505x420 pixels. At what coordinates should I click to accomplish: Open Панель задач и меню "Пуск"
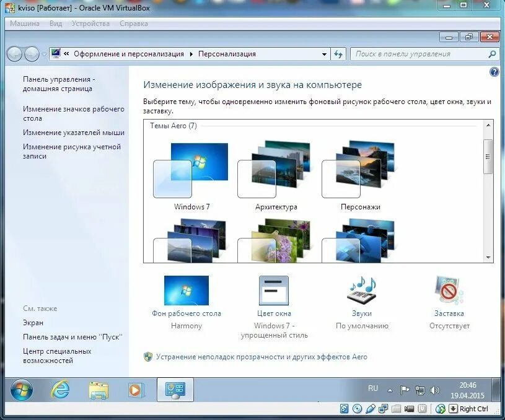(x=72, y=337)
